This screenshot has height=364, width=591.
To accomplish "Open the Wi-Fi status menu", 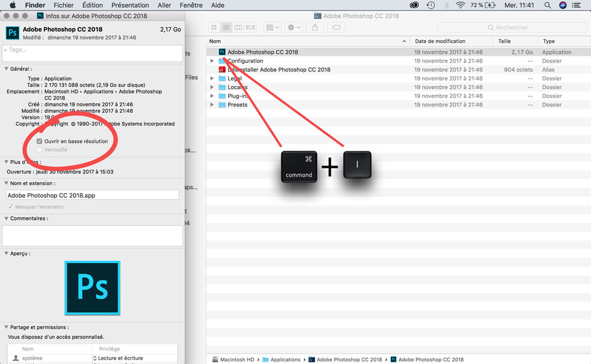I will (460, 5).
